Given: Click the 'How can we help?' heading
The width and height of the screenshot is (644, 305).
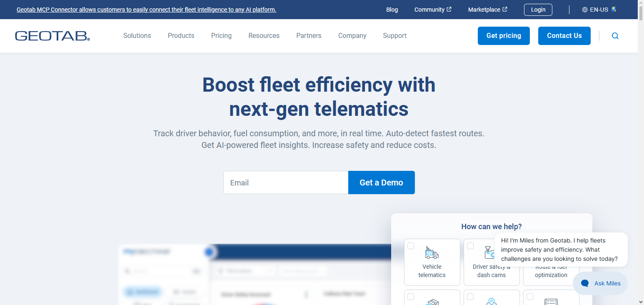Looking at the screenshot, I should [492, 227].
